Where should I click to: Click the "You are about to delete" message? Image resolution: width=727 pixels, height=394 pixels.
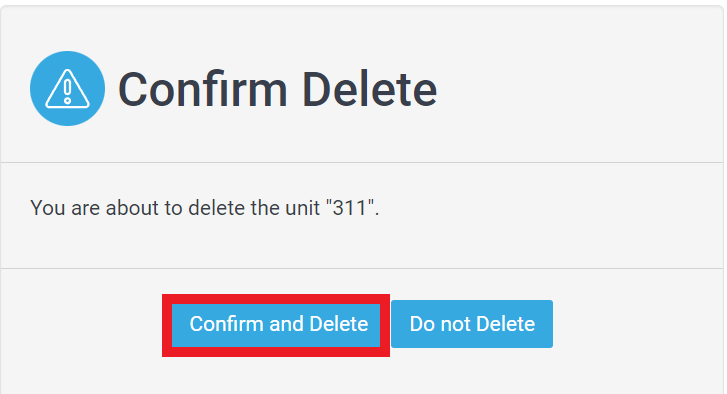pyautogui.click(x=204, y=208)
